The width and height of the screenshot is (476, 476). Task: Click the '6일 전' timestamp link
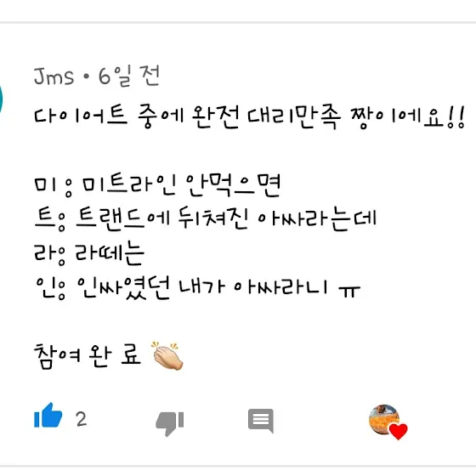point(129,76)
